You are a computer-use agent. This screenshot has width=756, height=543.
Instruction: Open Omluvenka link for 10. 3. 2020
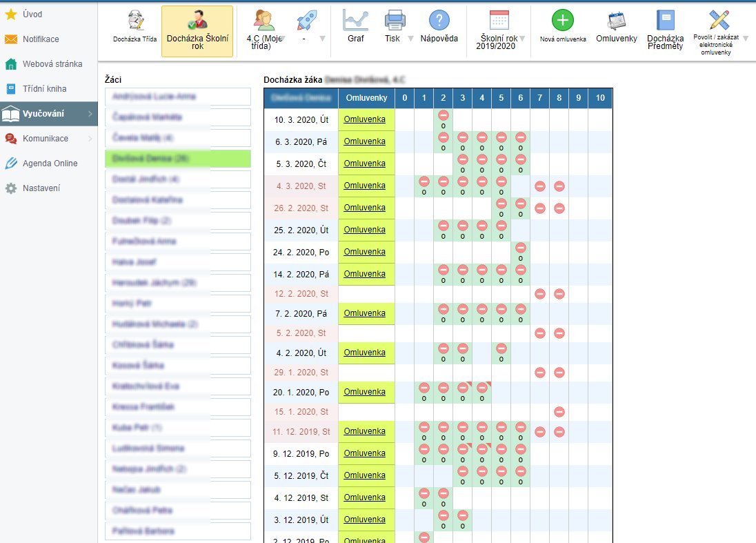point(365,119)
